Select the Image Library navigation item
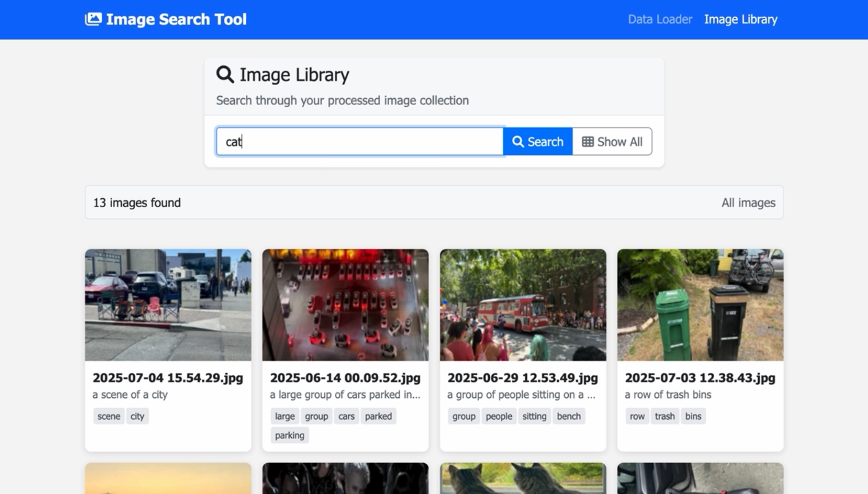Viewport: 868px width, 494px height. tap(741, 19)
